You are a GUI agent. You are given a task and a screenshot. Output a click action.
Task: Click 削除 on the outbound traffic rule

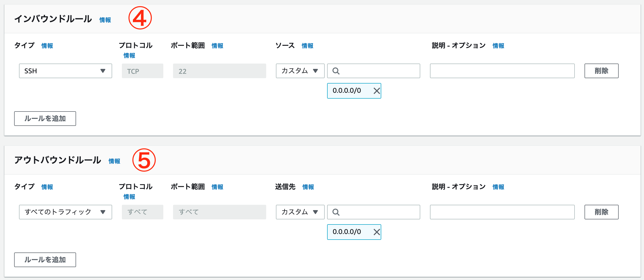(601, 212)
